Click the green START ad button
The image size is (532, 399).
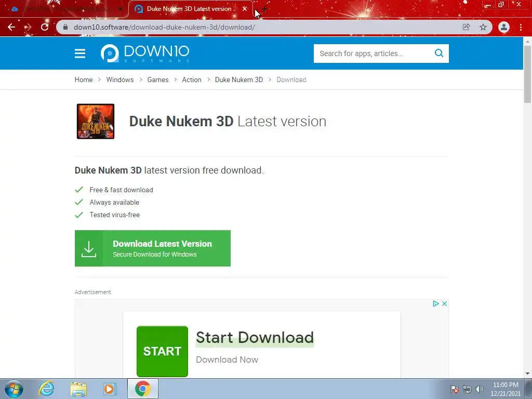[162, 351]
